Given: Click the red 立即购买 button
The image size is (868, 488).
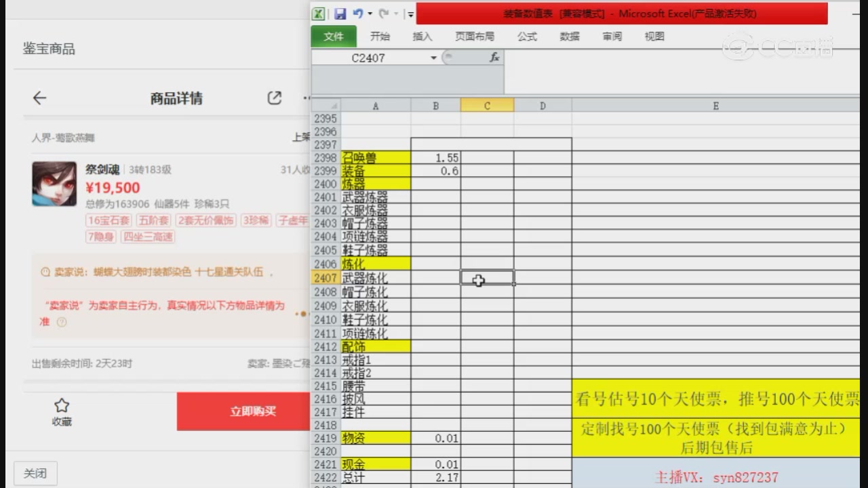Looking at the screenshot, I should point(243,411).
